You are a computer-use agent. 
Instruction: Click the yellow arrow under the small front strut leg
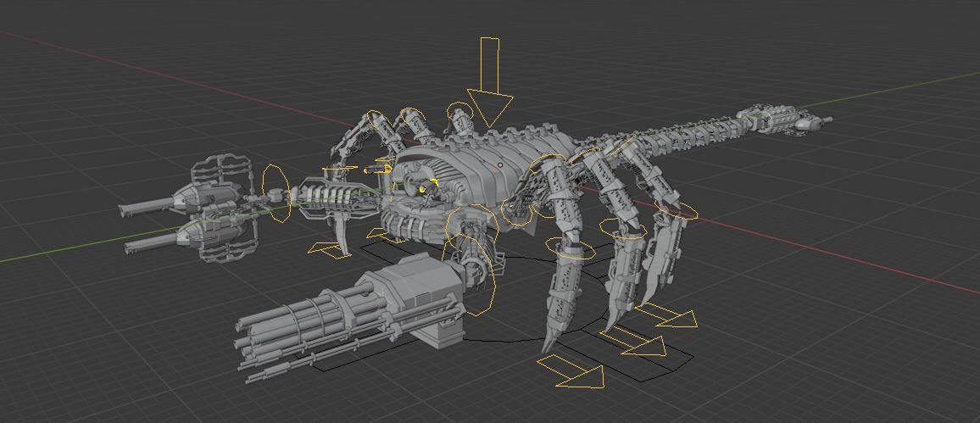[x=329, y=249]
